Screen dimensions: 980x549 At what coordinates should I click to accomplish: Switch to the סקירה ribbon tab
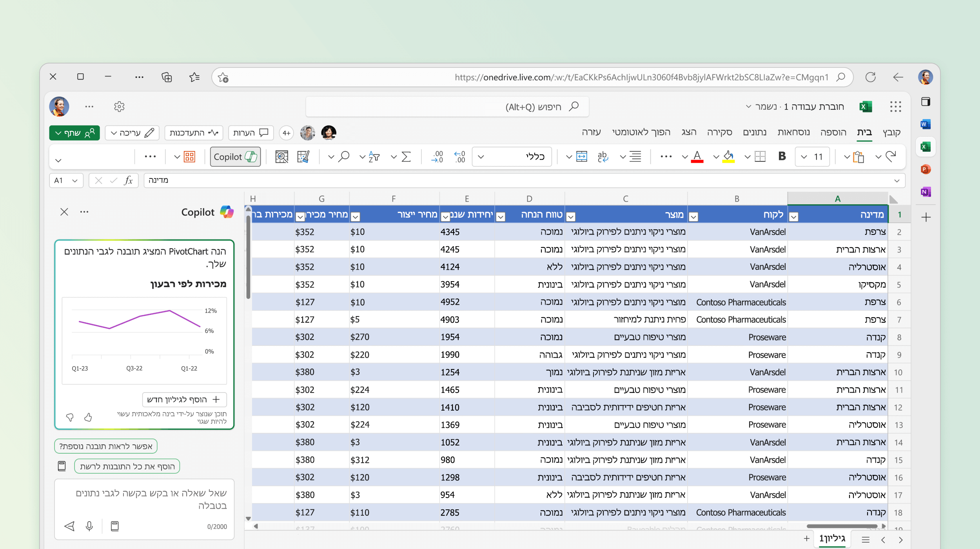point(719,132)
